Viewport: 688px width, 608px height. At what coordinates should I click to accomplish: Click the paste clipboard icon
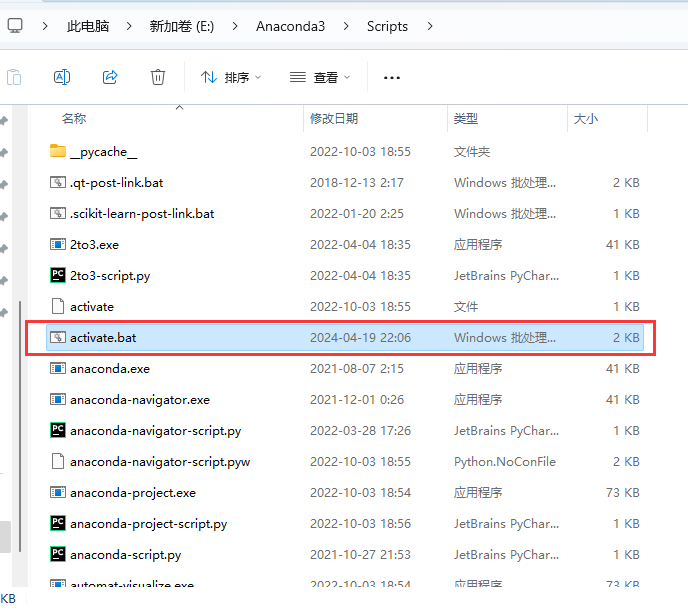[14, 78]
